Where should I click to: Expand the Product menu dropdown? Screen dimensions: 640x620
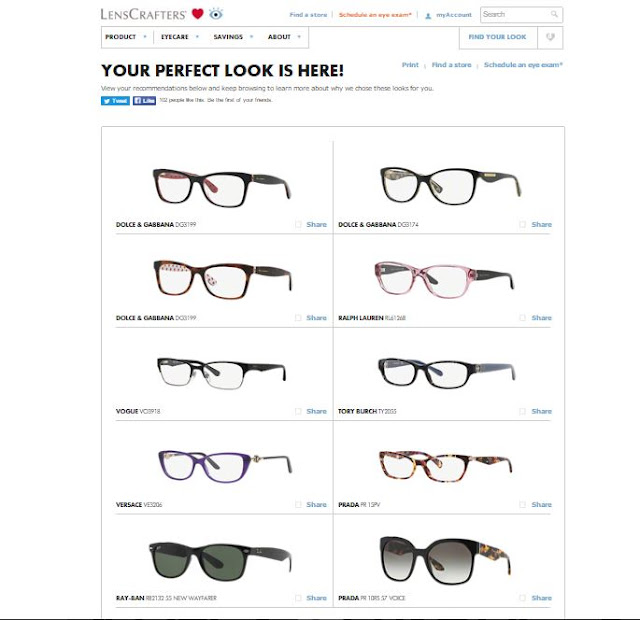pos(126,37)
